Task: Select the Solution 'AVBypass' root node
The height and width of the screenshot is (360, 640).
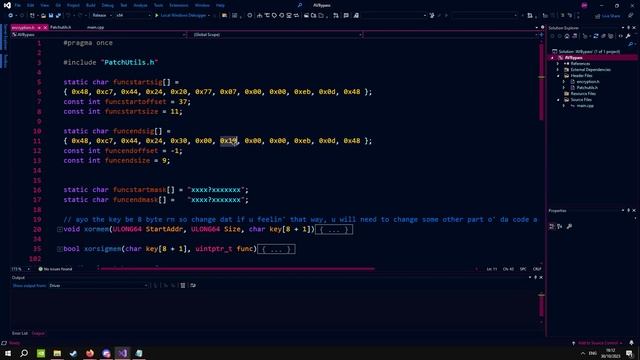Action: 586,51
